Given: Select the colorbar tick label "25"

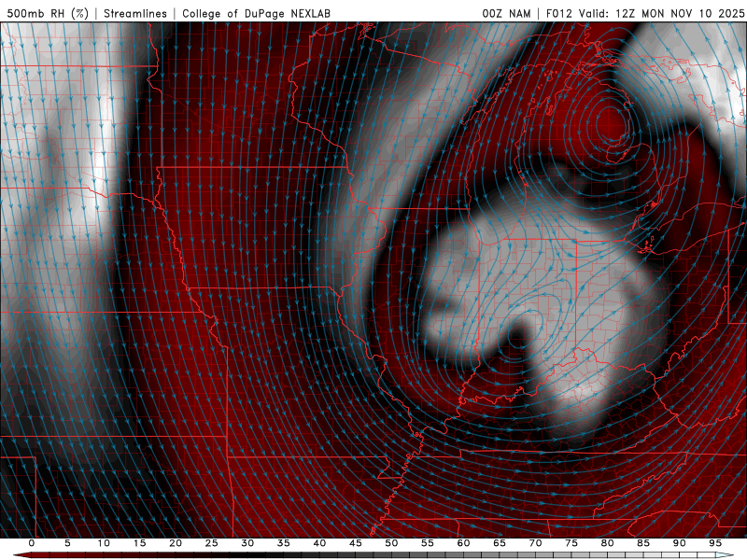Looking at the screenshot, I should 212,543.
